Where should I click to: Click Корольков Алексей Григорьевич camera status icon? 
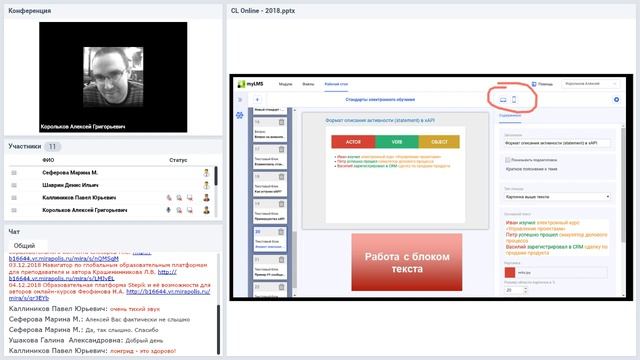tap(179, 210)
